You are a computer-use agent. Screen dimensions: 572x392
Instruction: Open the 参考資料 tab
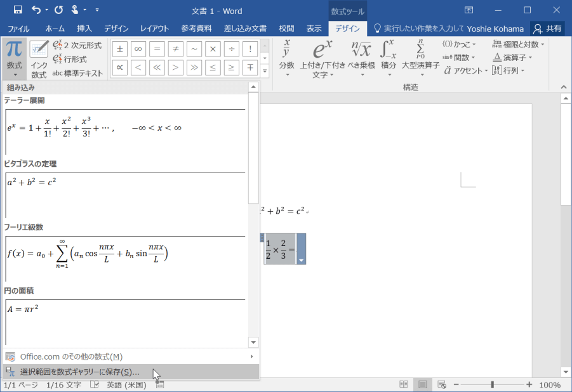196,29
